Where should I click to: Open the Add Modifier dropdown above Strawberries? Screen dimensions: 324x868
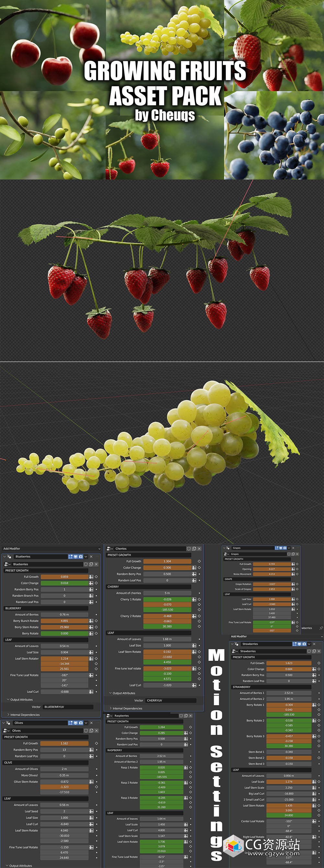coord(276,637)
